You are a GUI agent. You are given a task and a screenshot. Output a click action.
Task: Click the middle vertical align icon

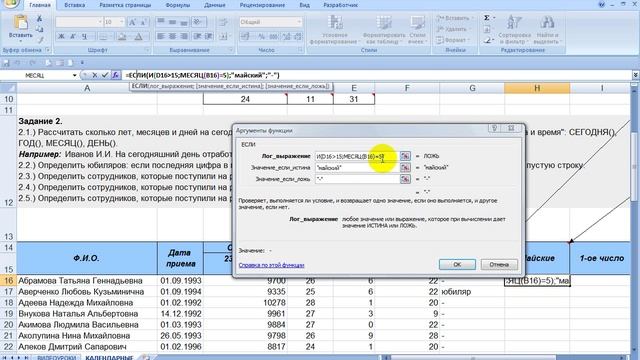pos(172,22)
